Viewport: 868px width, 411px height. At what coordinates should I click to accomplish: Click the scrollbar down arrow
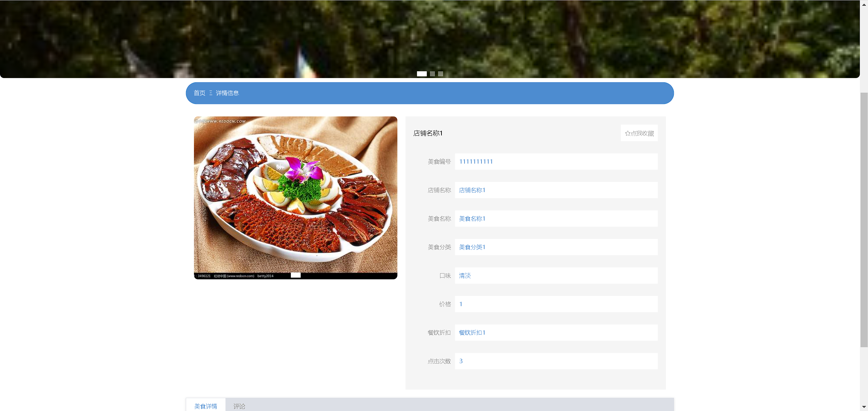click(x=864, y=407)
